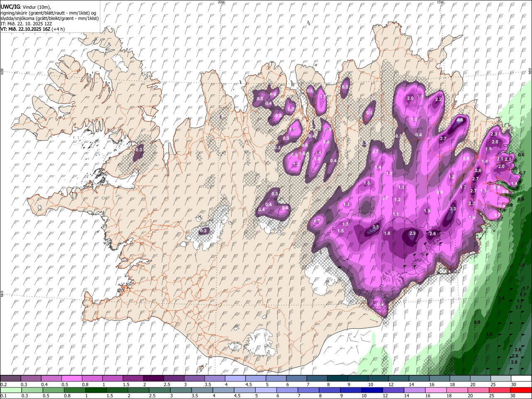
Task: Click the '4.8' snowfall value on the map
Action: point(460,120)
